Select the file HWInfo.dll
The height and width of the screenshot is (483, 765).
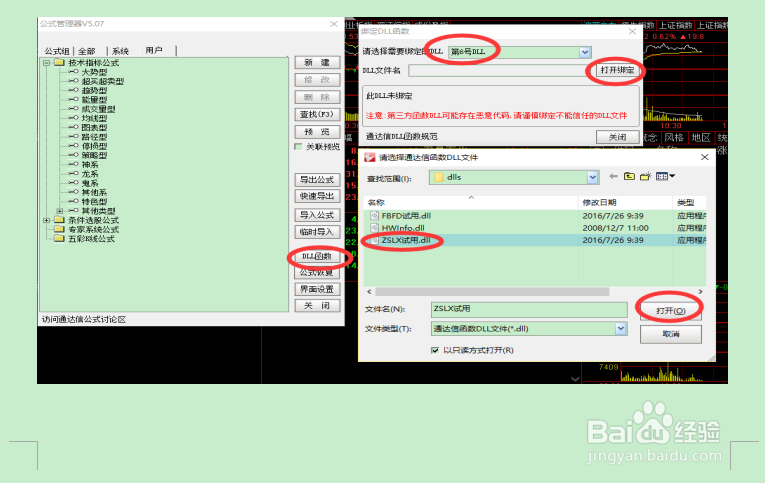403,228
